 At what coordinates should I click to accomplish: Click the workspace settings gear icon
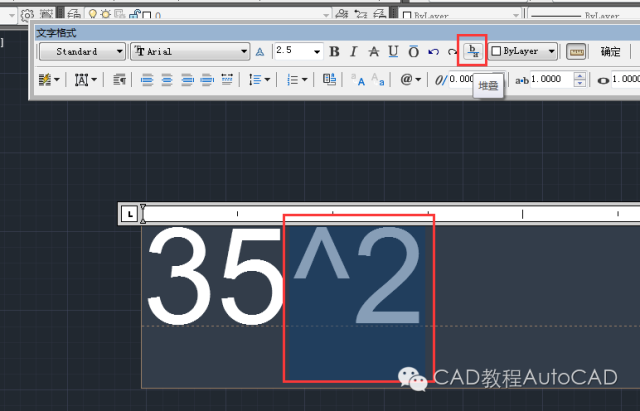27,15
